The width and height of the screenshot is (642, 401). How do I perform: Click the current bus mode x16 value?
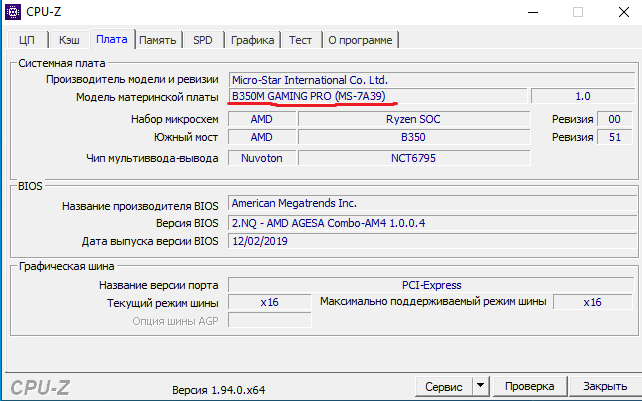tap(269, 302)
